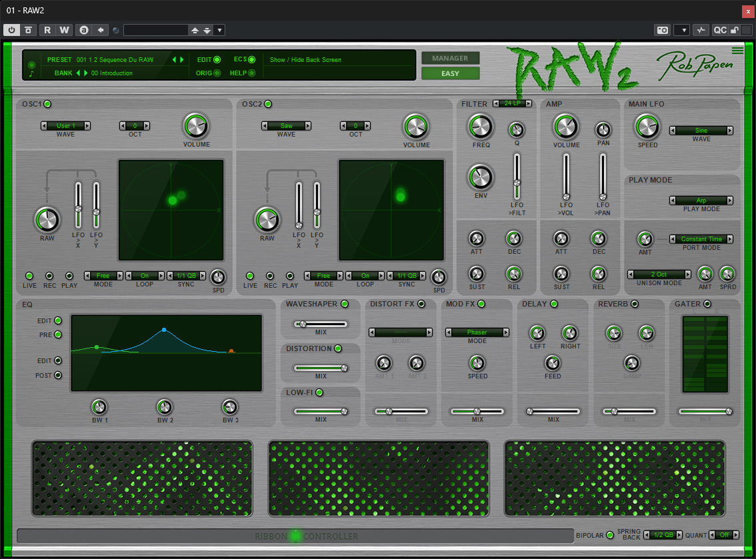This screenshot has height=559, width=756.
Task: Switch to the EASY view
Action: pos(450,73)
